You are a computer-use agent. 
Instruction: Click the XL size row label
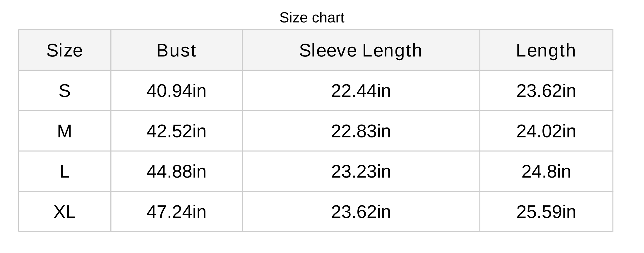tap(65, 212)
